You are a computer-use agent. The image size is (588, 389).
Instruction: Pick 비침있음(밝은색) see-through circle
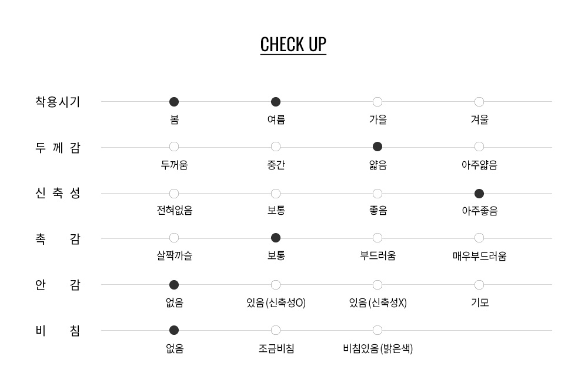click(x=377, y=330)
